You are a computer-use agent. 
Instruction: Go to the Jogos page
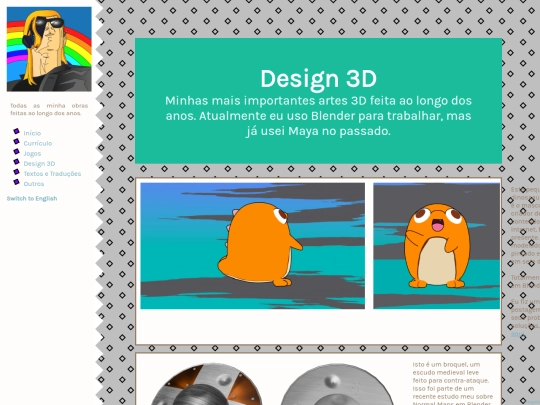click(32, 154)
